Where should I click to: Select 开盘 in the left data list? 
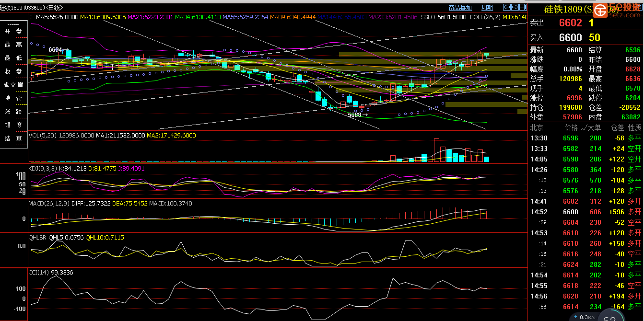pyautogui.click(x=13, y=31)
